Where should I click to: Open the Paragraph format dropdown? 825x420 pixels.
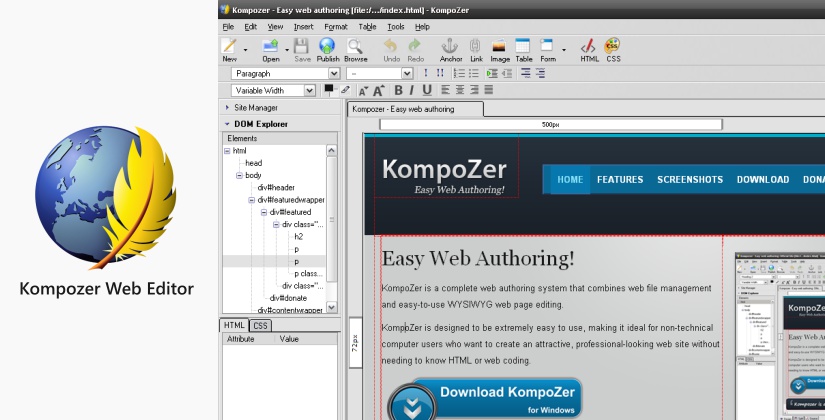286,73
